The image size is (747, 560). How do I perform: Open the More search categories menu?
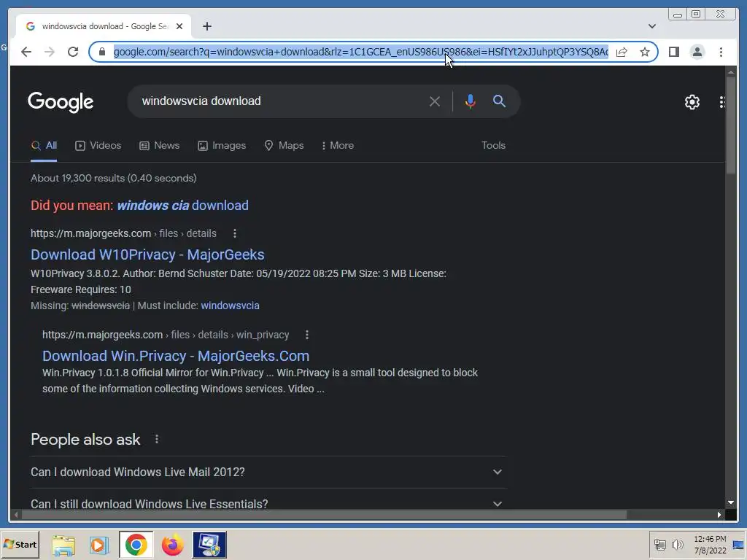point(337,146)
